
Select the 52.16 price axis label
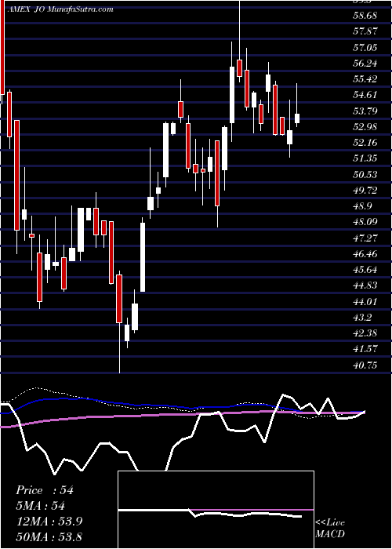365,143
